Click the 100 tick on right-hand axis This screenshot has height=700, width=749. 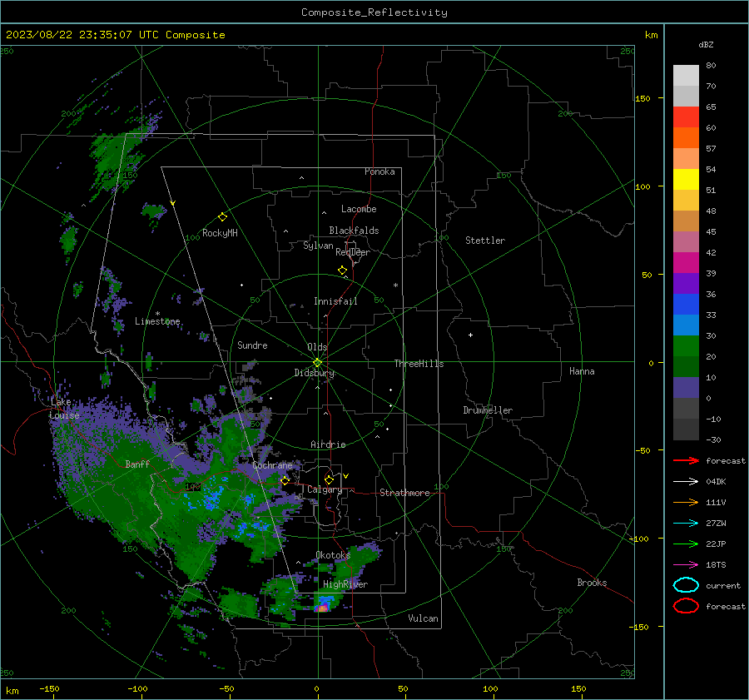[643, 186]
